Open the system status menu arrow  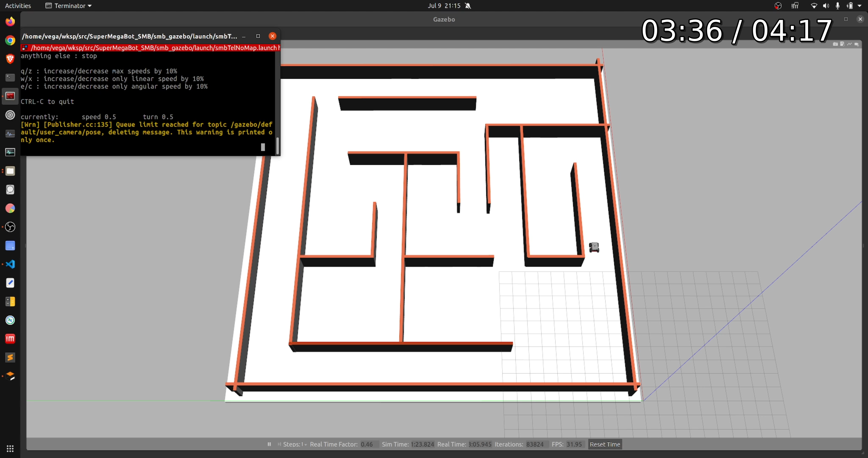pyautogui.click(x=860, y=6)
